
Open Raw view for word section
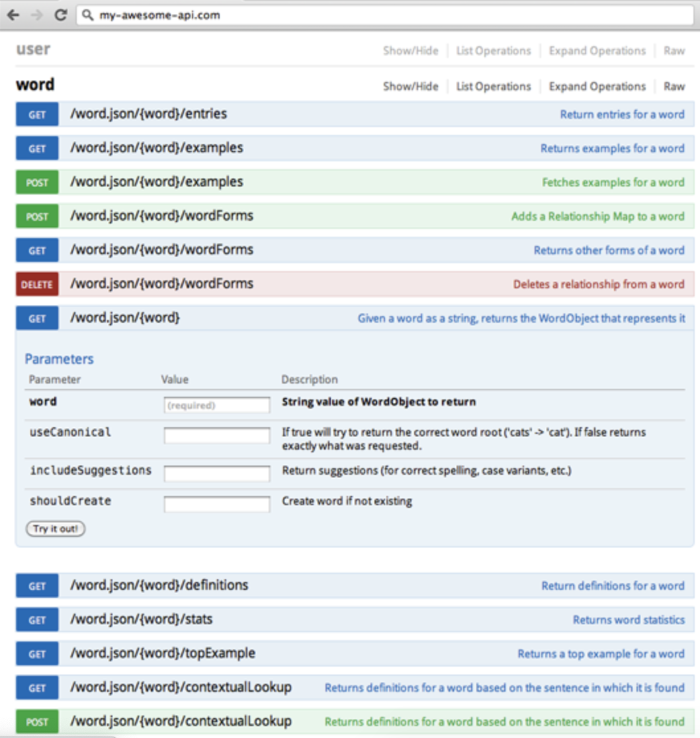tap(674, 87)
